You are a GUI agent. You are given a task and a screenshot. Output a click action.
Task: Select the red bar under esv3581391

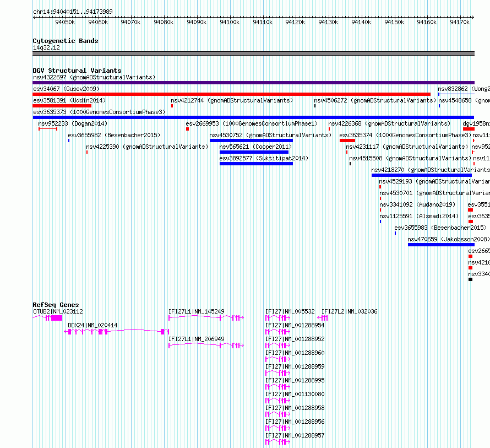[x=62, y=106]
